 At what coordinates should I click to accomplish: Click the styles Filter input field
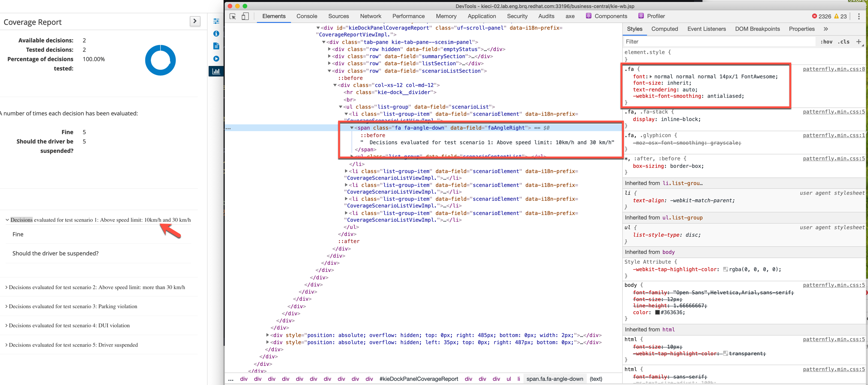[719, 42]
